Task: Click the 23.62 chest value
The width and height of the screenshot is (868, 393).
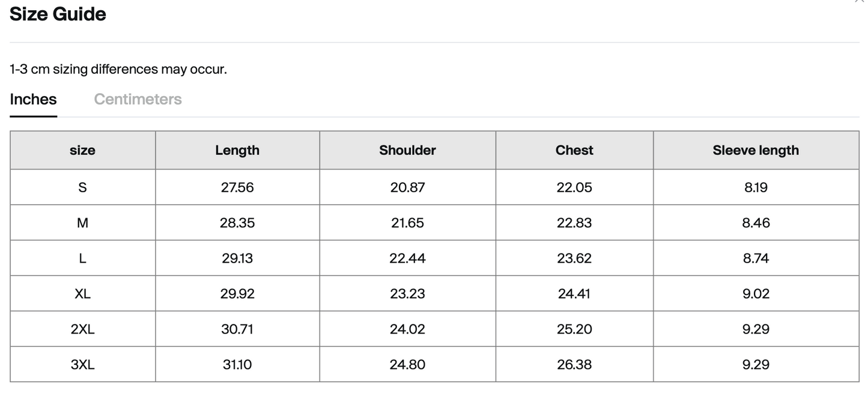Action: [x=574, y=258]
